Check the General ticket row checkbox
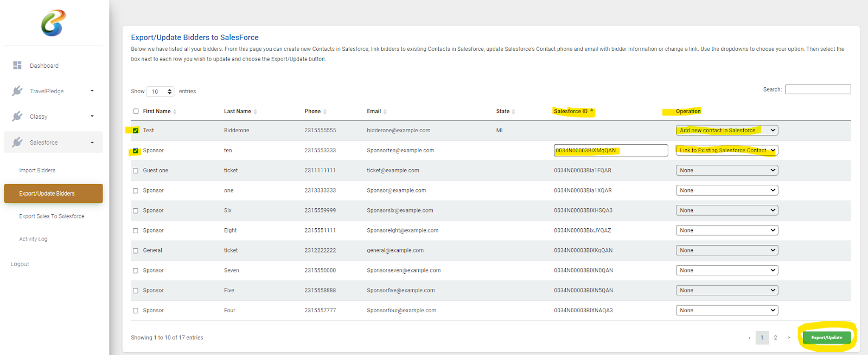The image size is (868, 355). pos(136,251)
